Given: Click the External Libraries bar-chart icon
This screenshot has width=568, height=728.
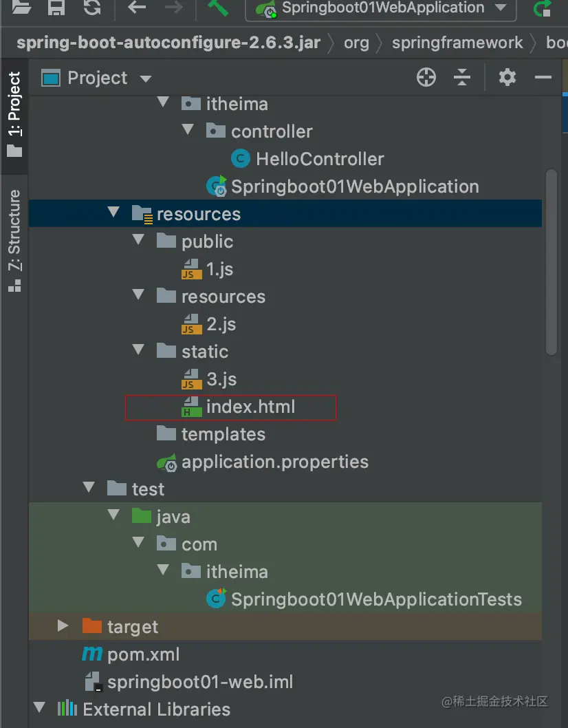Looking at the screenshot, I should [67, 709].
